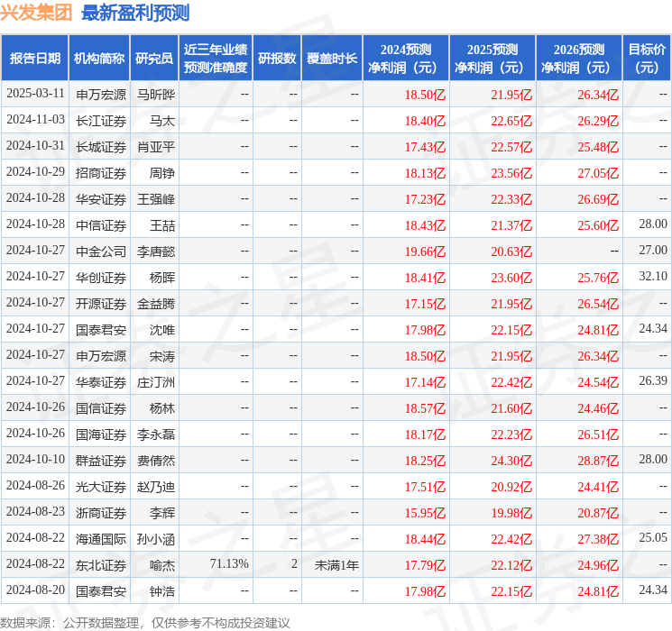
Task: Select researcher 李永磊
Action: (x=156, y=434)
